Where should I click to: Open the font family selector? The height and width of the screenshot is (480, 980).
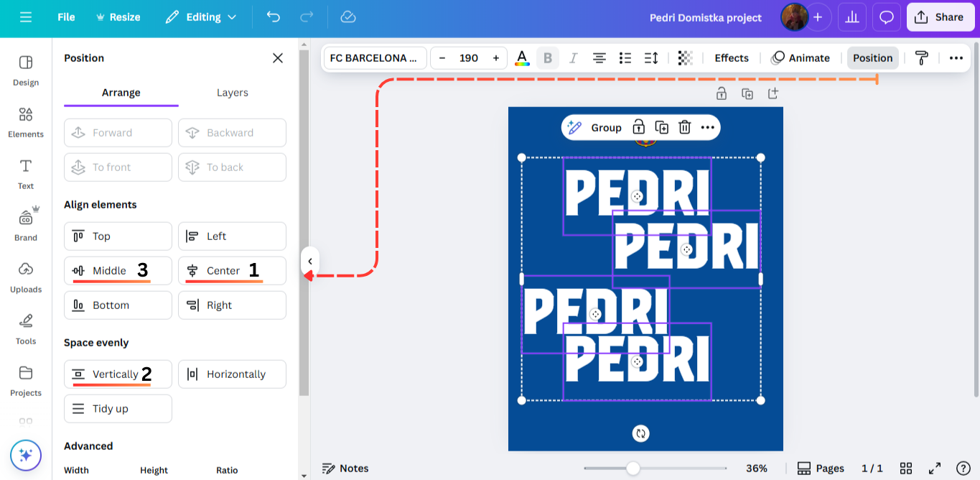pos(375,58)
